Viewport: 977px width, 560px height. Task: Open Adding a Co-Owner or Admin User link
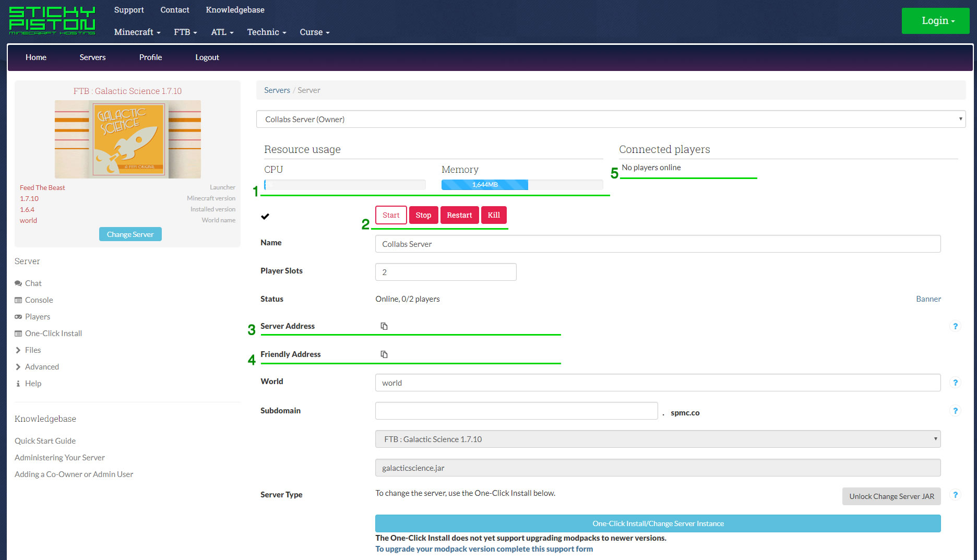click(74, 474)
